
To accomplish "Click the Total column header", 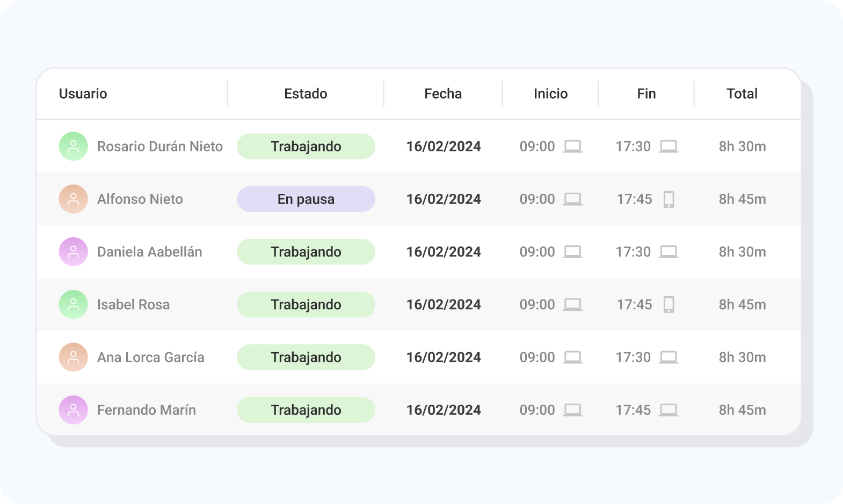I will coord(742,94).
